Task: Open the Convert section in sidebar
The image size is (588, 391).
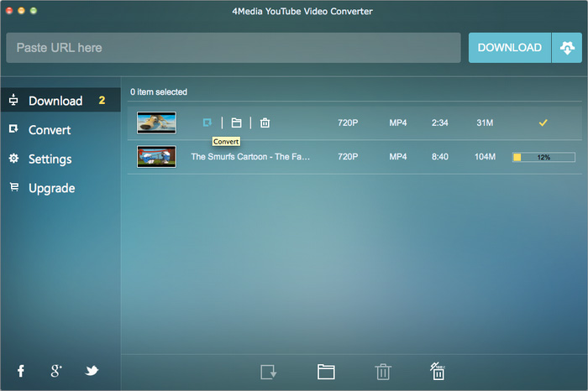Action: (x=50, y=130)
